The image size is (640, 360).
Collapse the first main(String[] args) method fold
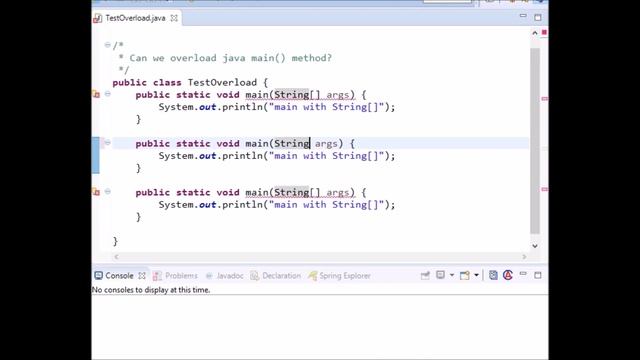(108, 94)
